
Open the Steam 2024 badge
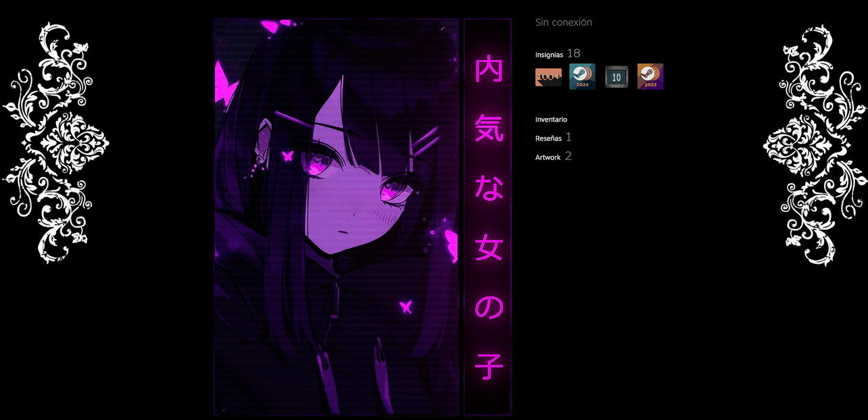[582, 76]
